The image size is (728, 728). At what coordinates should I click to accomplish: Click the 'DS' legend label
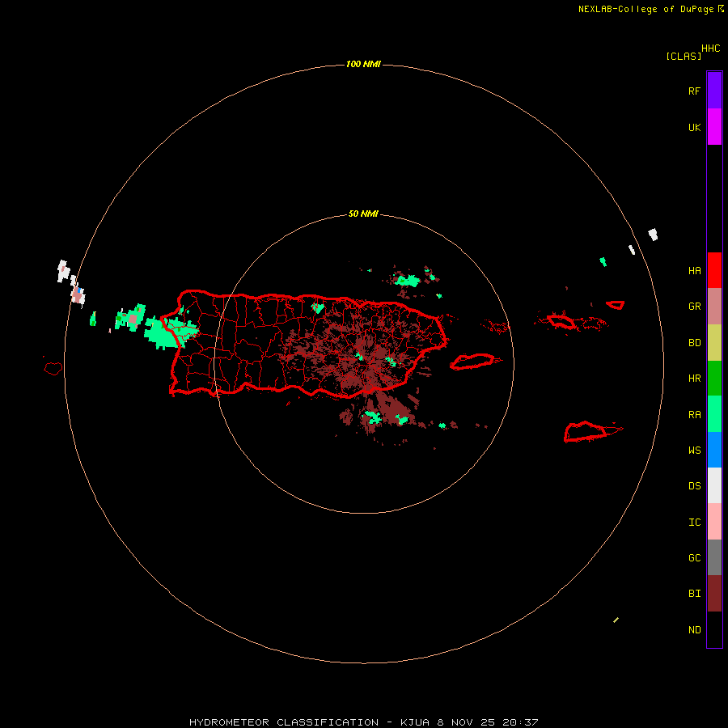click(694, 486)
